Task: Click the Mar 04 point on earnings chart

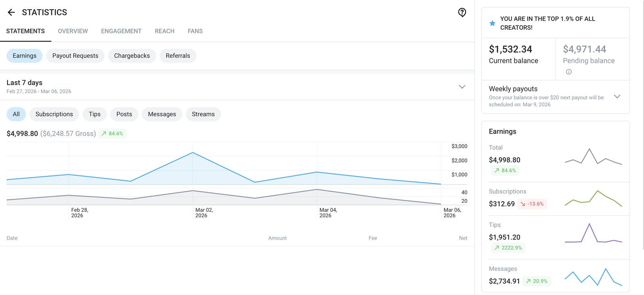Action: [x=317, y=172]
